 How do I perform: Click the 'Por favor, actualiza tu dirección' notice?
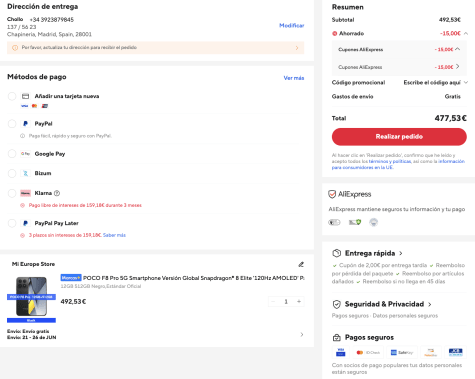[155, 48]
